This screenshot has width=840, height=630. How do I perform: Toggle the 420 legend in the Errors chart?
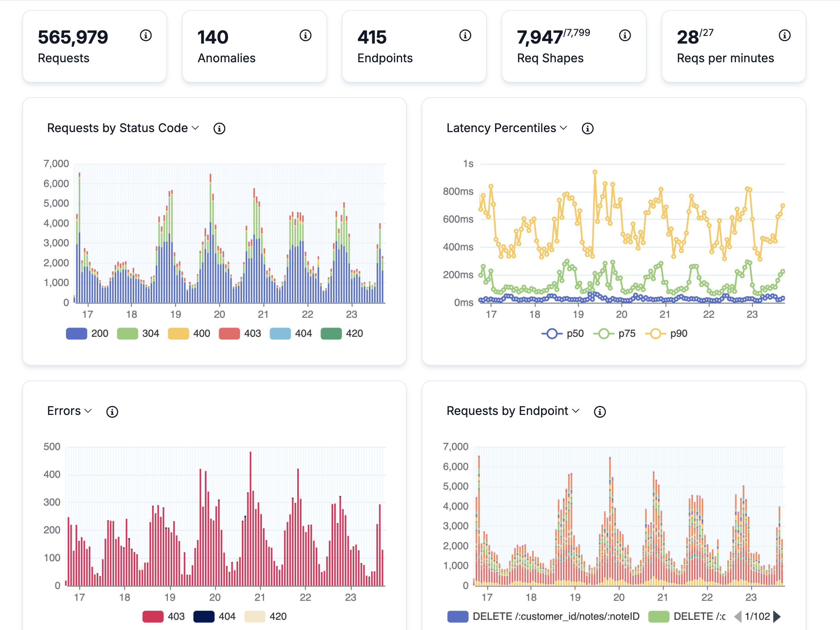[x=266, y=616]
